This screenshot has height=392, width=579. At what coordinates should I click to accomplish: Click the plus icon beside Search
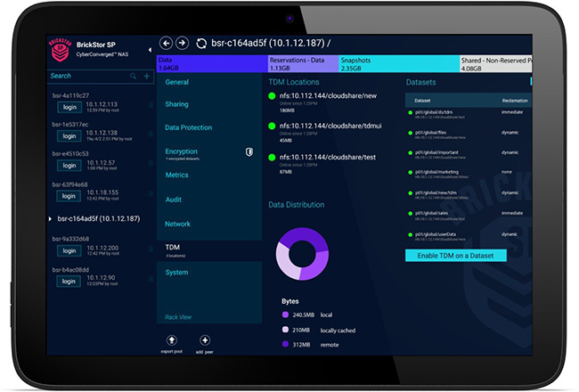147,77
